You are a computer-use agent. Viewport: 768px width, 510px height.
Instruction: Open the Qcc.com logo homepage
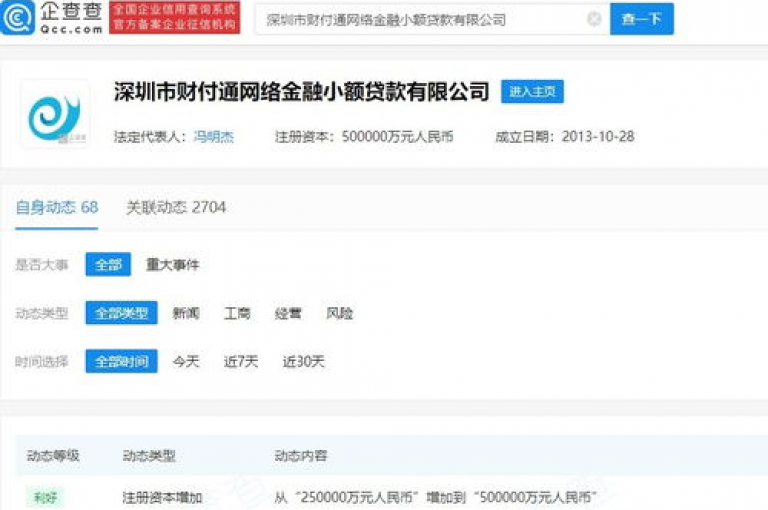(x=51, y=18)
